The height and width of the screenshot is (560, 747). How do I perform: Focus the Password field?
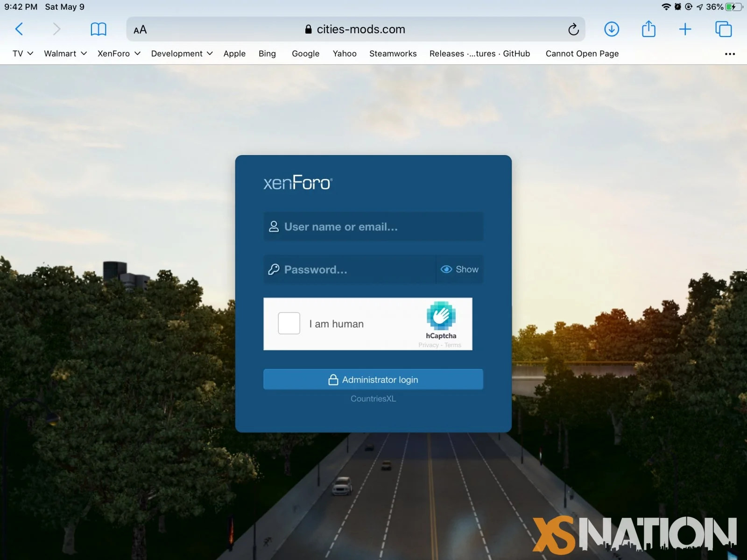349,269
